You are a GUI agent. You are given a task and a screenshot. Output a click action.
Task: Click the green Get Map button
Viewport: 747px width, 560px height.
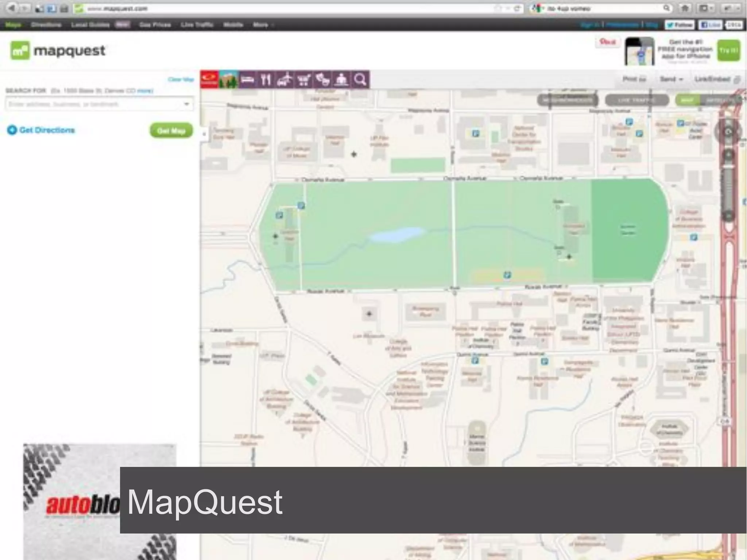[171, 131]
